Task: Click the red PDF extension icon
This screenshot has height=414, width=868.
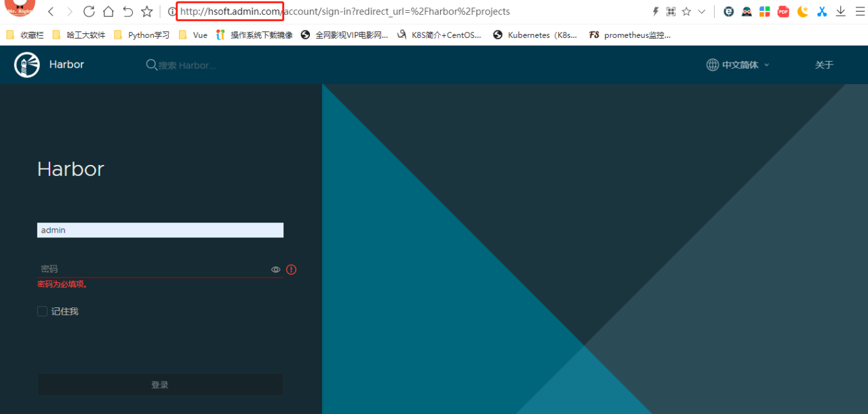Action: 783,12
